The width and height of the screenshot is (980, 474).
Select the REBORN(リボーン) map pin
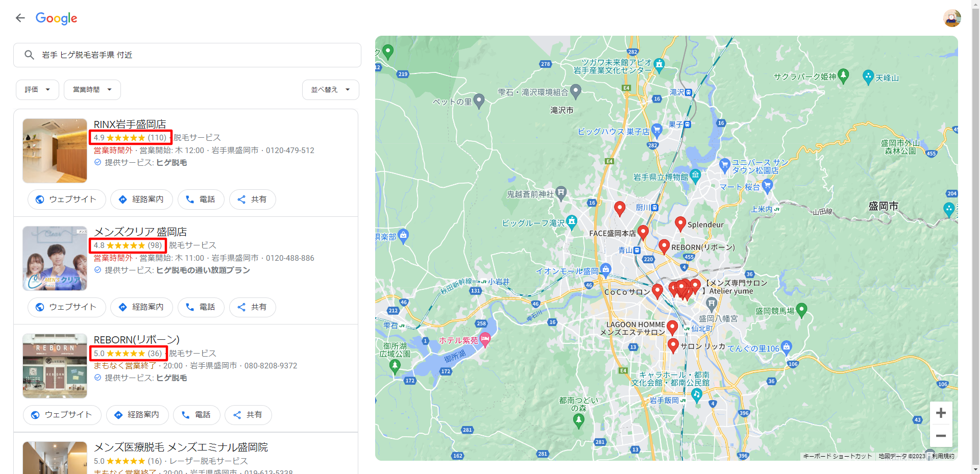(664, 246)
